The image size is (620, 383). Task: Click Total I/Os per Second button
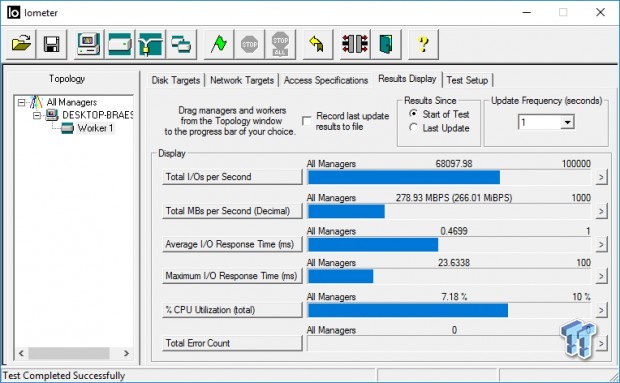pos(232,177)
